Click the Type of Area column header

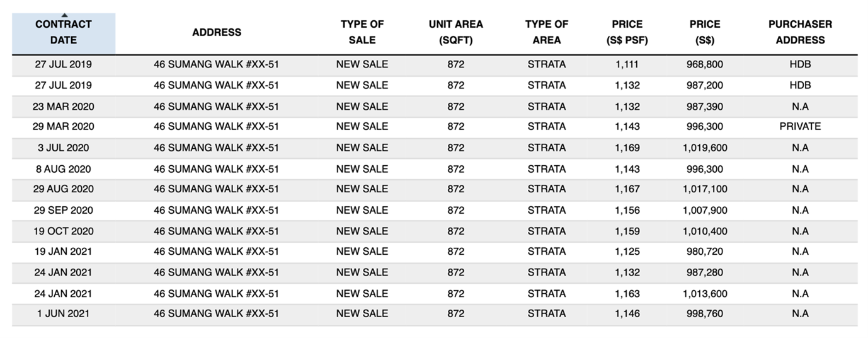[x=547, y=32]
